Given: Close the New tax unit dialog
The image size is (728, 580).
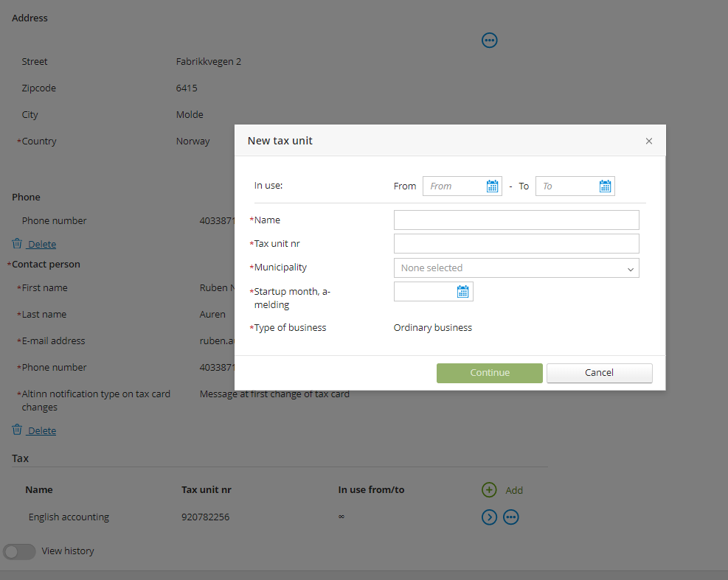Looking at the screenshot, I should [x=649, y=141].
